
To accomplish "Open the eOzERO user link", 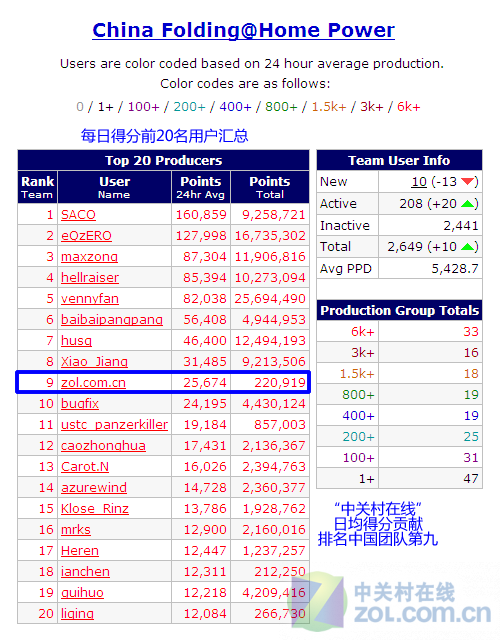I will (86, 236).
